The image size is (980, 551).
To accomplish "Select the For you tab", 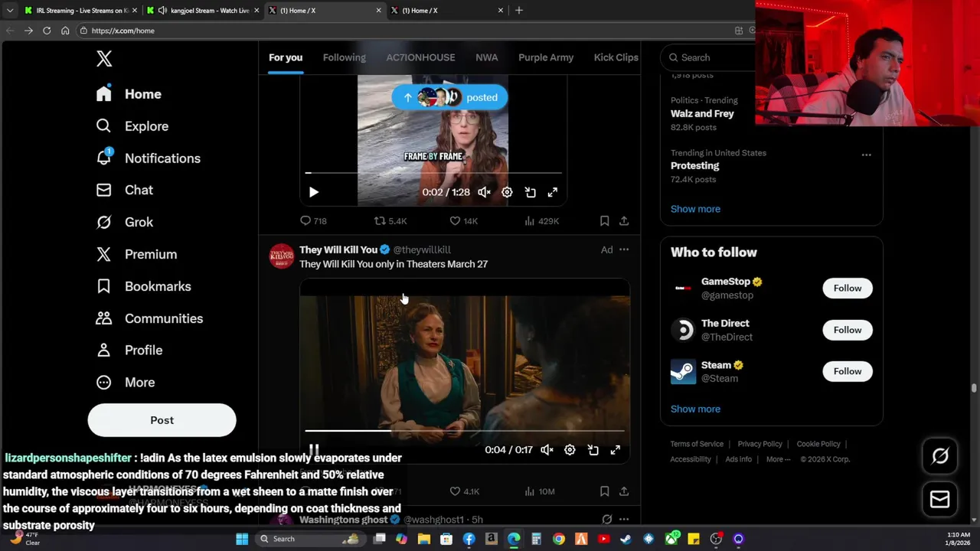I will point(286,57).
